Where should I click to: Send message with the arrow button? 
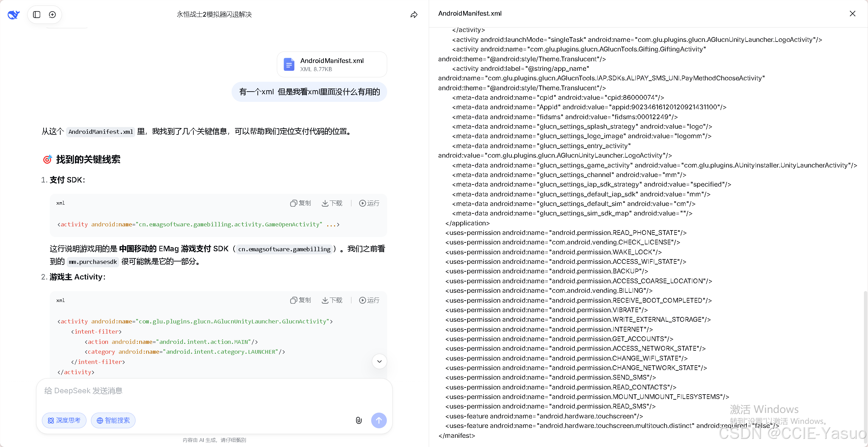tap(379, 420)
